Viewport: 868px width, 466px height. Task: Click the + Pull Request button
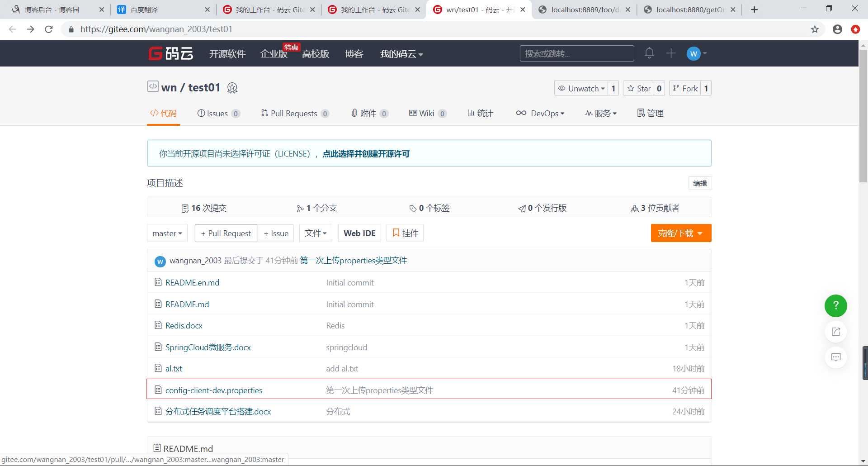coord(226,233)
